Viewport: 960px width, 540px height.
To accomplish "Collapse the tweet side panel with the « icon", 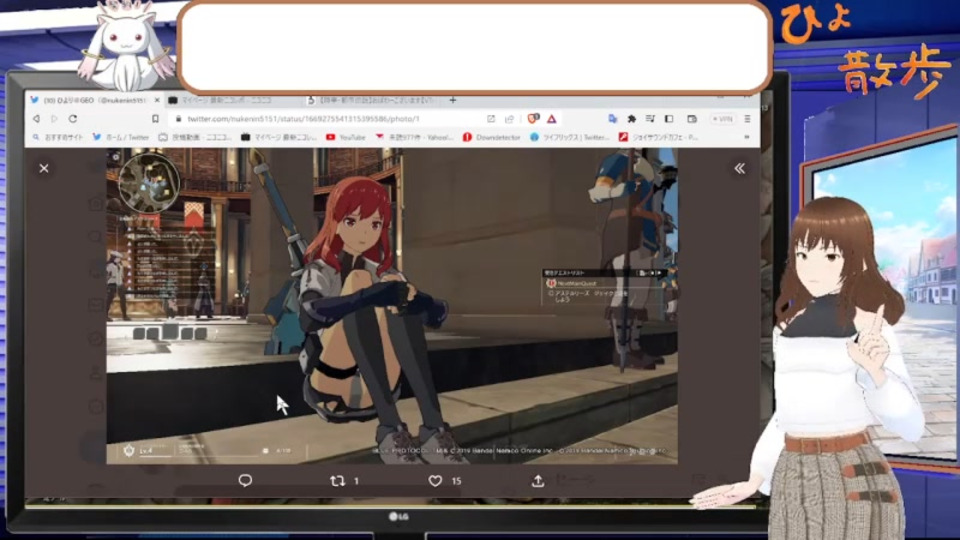I will [x=740, y=168].
